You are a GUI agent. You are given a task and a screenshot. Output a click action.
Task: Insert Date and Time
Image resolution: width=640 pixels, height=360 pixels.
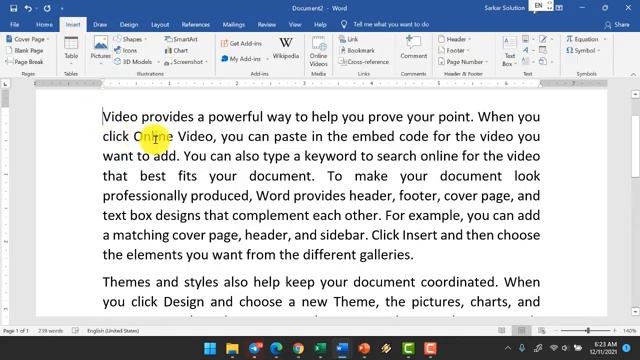(x=543, y=51)
